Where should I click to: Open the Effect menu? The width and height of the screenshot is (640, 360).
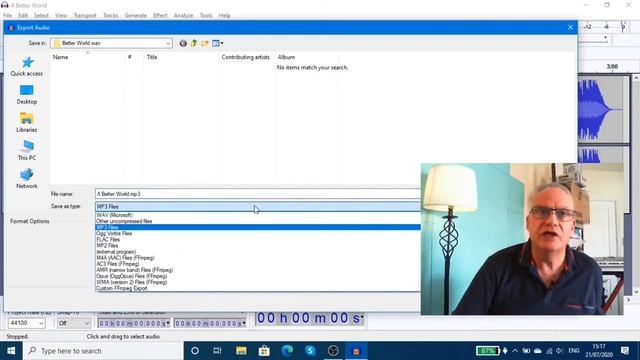tap(160, 16)
